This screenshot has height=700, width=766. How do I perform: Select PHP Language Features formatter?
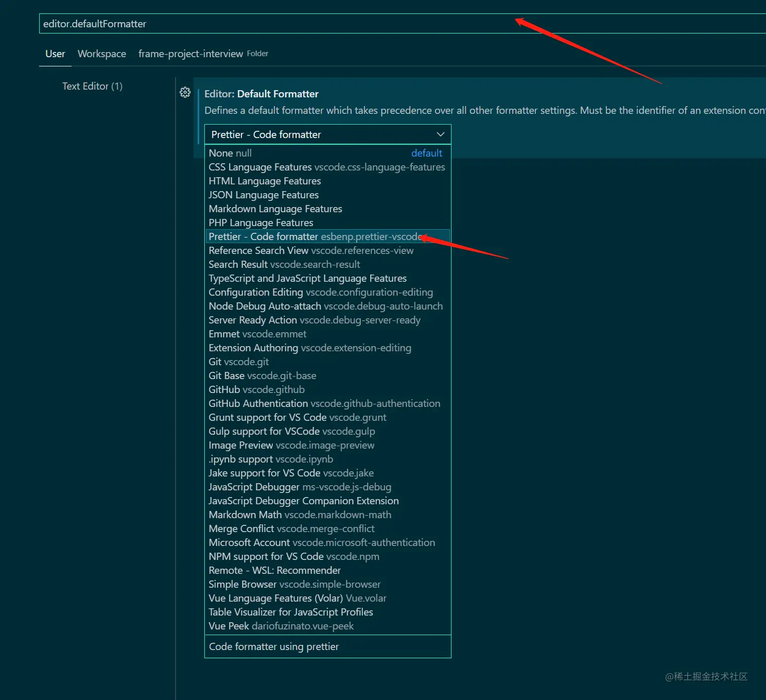click(x=327, y=223)
